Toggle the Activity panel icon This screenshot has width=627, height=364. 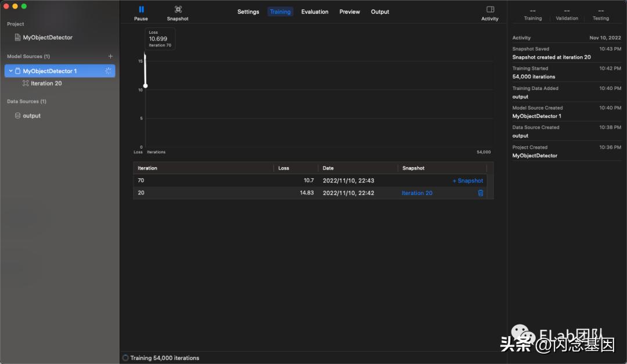tap(490, 9)
